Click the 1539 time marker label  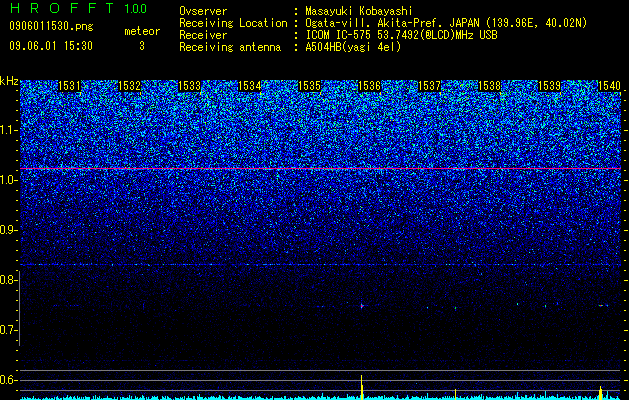click(550, 86)
